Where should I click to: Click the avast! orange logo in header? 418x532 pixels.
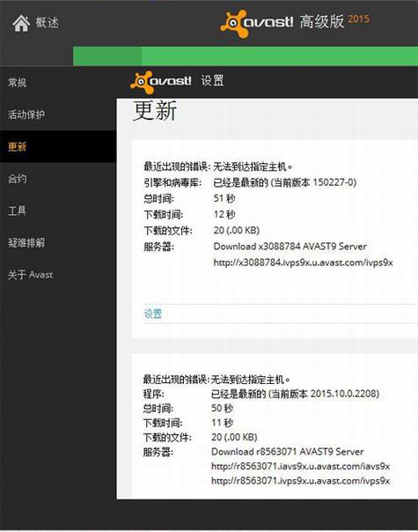point(257,23)
